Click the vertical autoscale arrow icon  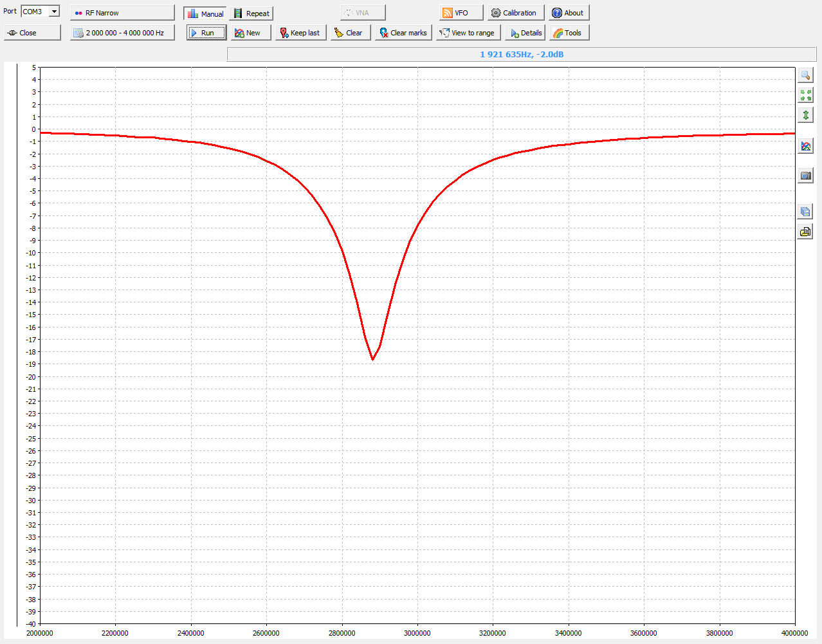[805, 115]
